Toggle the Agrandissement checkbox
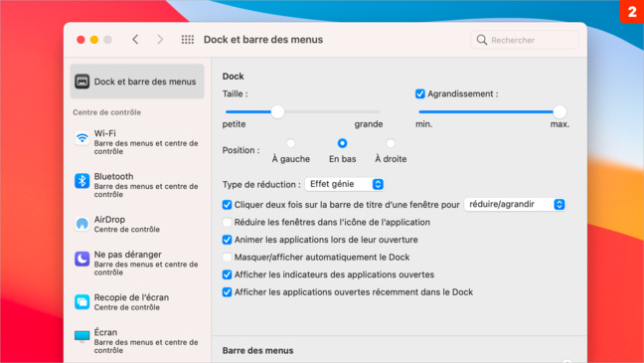The height and width of the screenshot is (363, 644). 419,93
